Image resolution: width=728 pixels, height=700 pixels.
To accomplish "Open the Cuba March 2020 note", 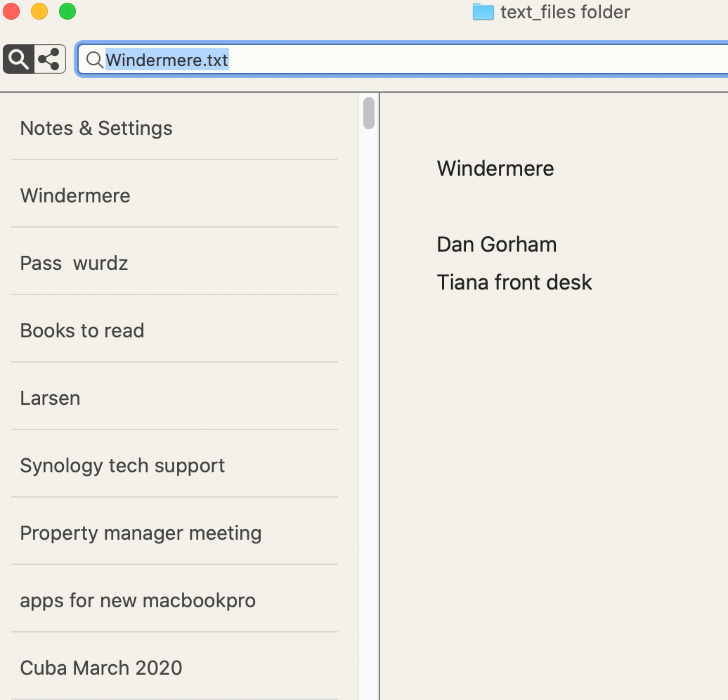I will 101,668.
